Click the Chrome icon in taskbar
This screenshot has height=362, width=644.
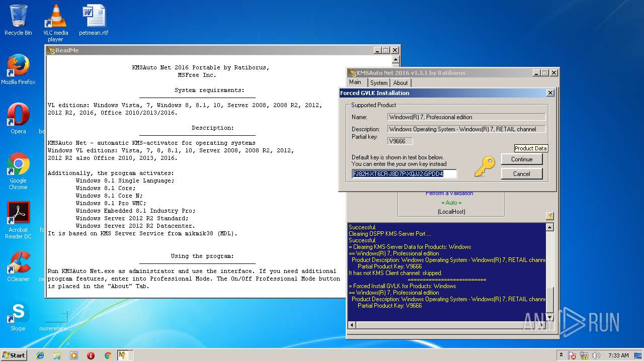(x=108, y=355)
